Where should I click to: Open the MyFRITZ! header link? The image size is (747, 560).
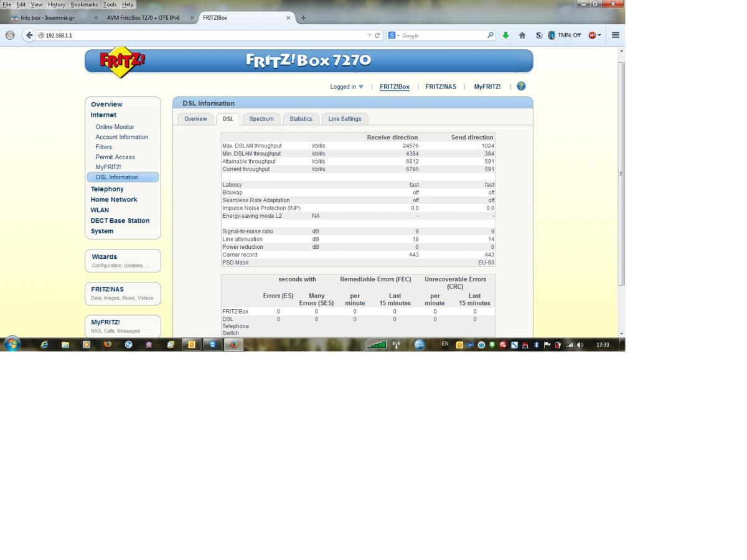pos(487,86)
